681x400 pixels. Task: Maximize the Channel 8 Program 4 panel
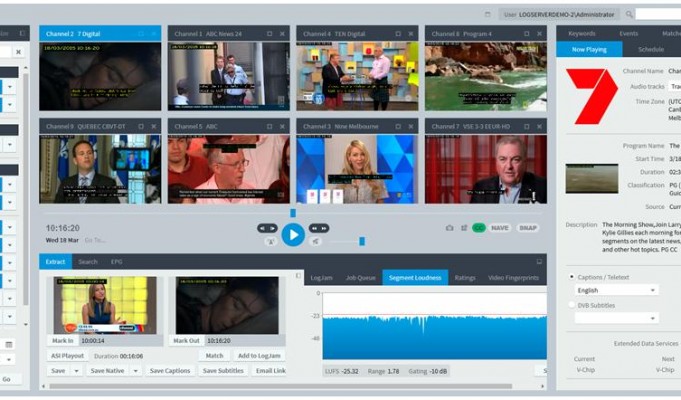point(526,33)
